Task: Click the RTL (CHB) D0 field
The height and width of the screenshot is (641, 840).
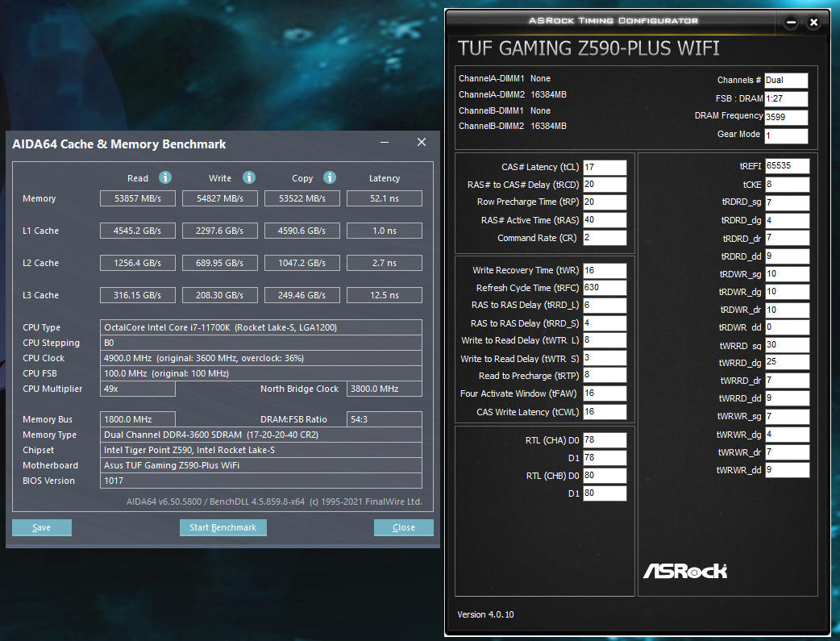Action: tap(605, 476)
